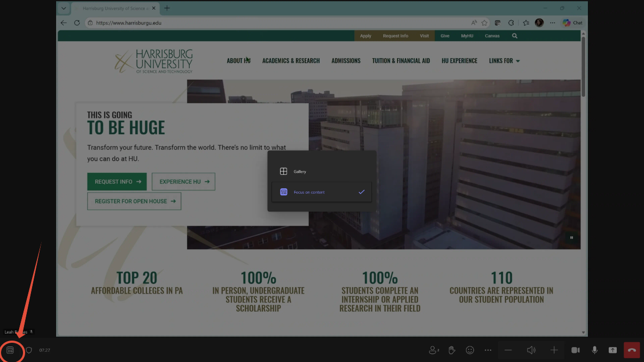Click the favorites star icon
644x362 pixels.
click(x=484, y=23)
